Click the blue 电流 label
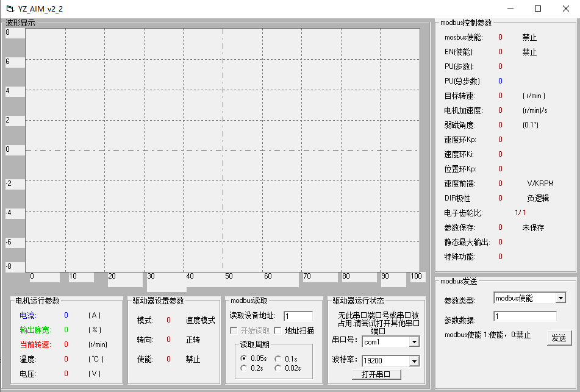 coord(27,315)
